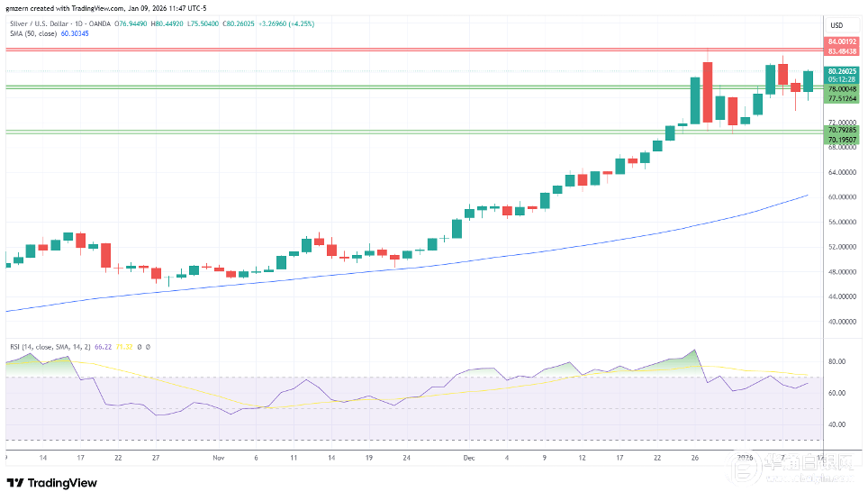868x501 pixels.
Task: Open the USD currency selector
Action: 835,24
